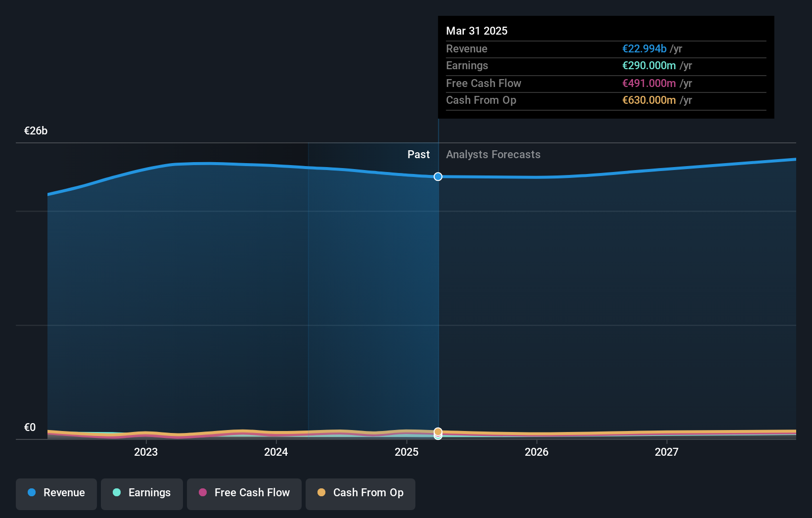Click the Mar 31 2025 tooltip date

477,31
